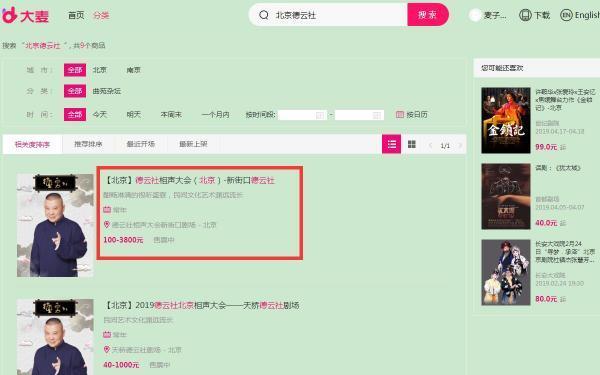The width and height of the screenshot is (600, 375).
Task: Click the 下载 download phone icon
Action: tap(525, 15)
